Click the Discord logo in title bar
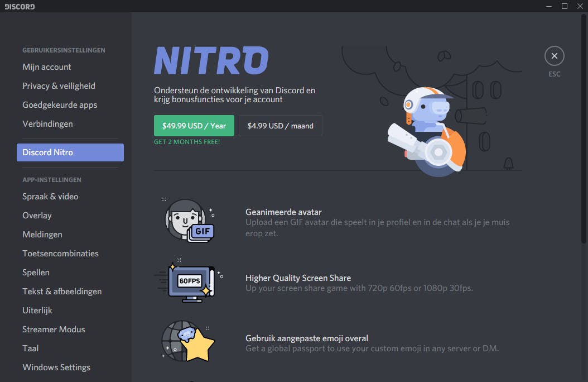Viewport: 588px width, 382px height. click(x=20, y=6)
